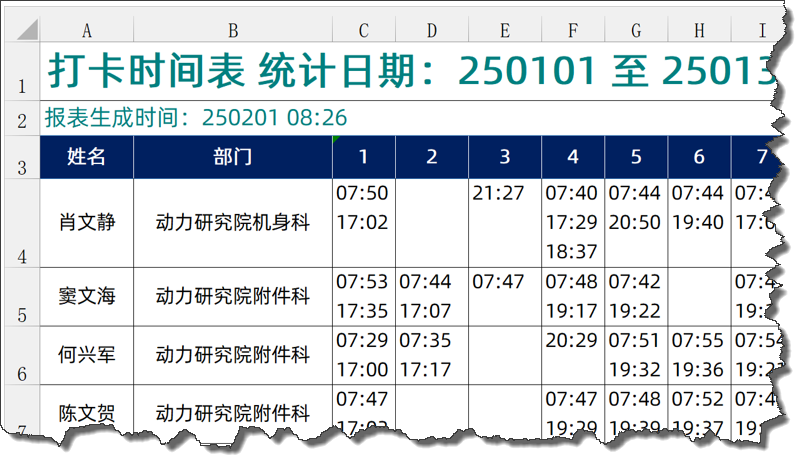The image size is (801, 455).
Task: Click the cell containing 07:53 and 17:35
Action: coord(363,296)
